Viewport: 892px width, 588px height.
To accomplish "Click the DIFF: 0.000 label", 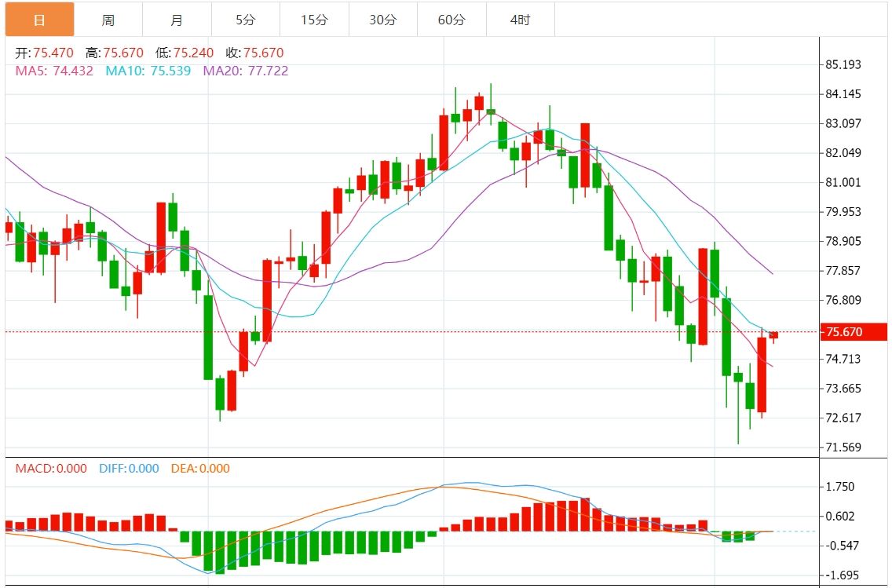I will [x=129, y=469].
